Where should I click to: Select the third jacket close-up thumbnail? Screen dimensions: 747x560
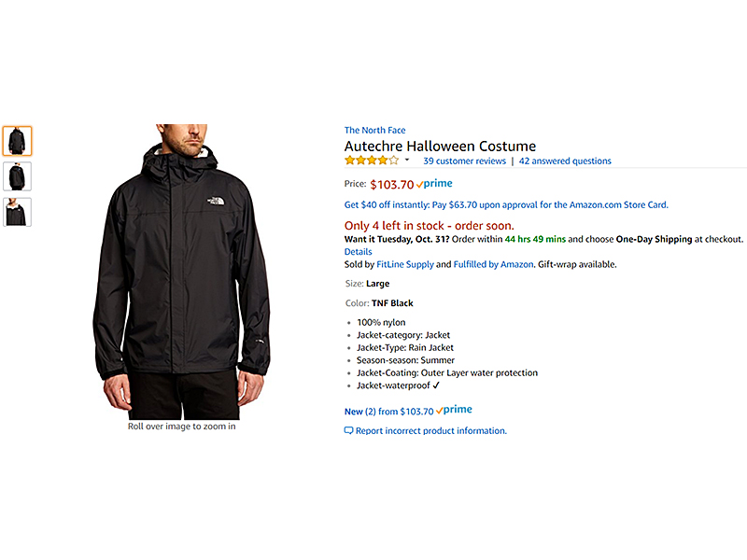point(17,212)
